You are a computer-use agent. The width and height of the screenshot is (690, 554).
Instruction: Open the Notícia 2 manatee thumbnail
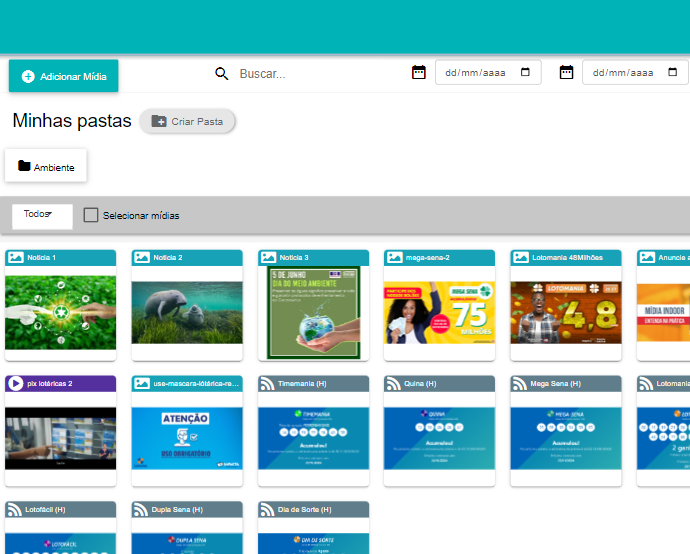187,312
